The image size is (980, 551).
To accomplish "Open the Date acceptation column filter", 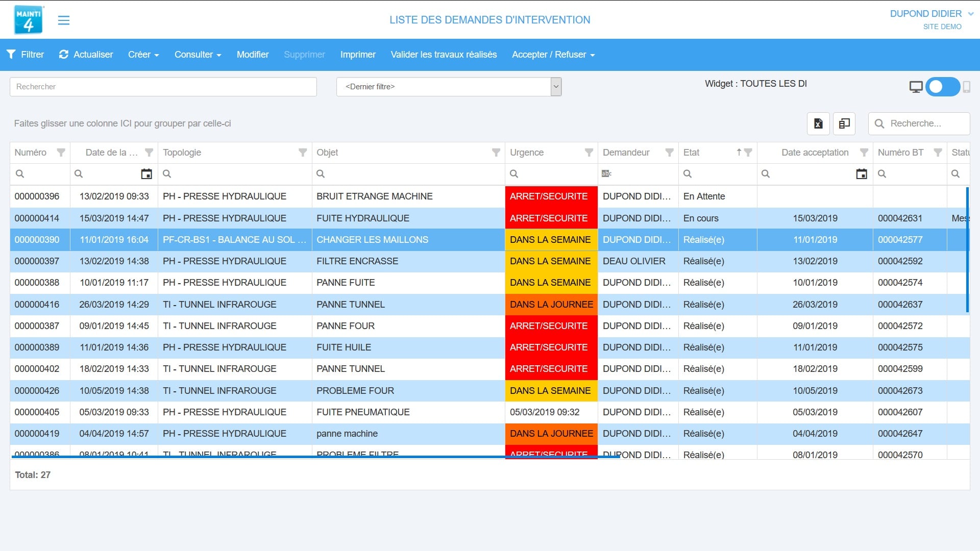I will pyautogui.click(x=864, y=153).
